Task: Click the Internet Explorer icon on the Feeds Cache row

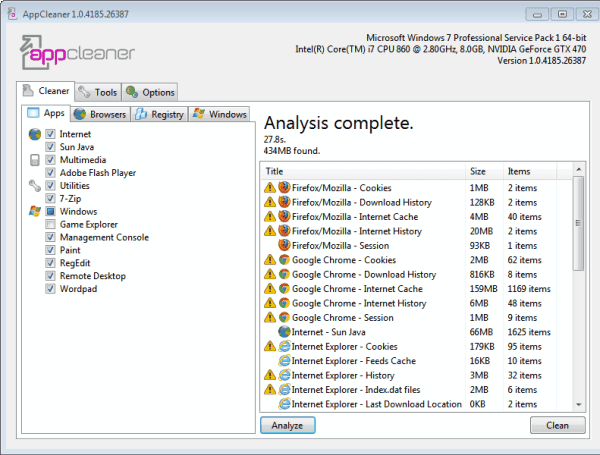Action: [x=284, y=361]
